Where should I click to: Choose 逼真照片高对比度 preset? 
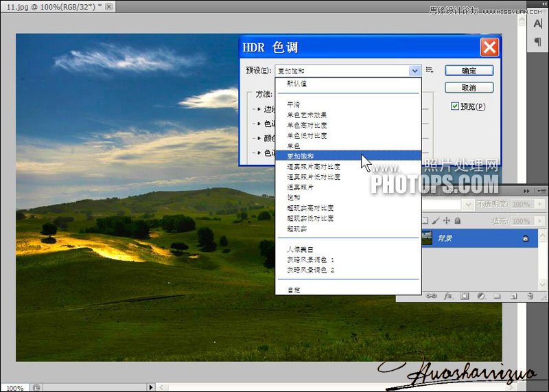tap(314, 166)
